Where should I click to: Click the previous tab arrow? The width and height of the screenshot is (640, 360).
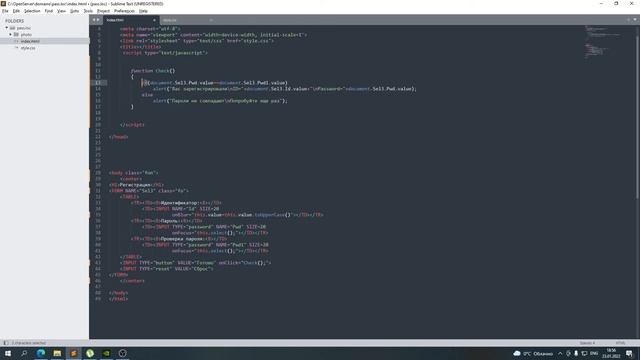click(x=94, y=20)
